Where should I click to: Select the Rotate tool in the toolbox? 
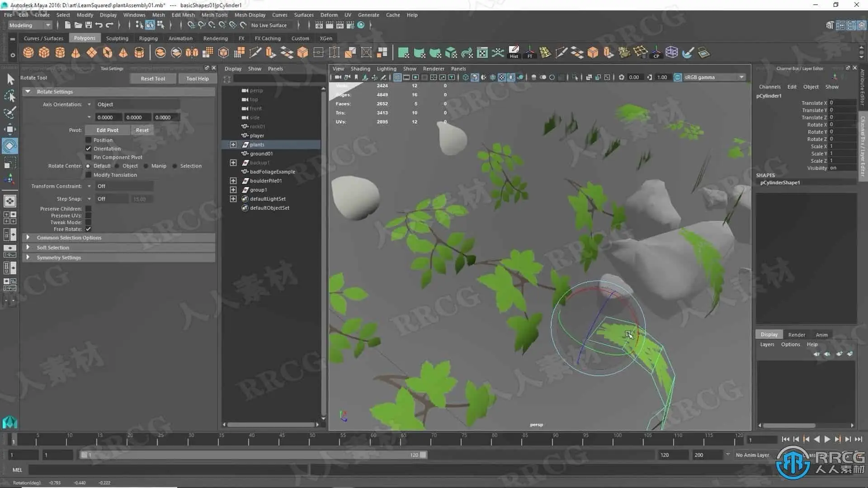(9, 146)
